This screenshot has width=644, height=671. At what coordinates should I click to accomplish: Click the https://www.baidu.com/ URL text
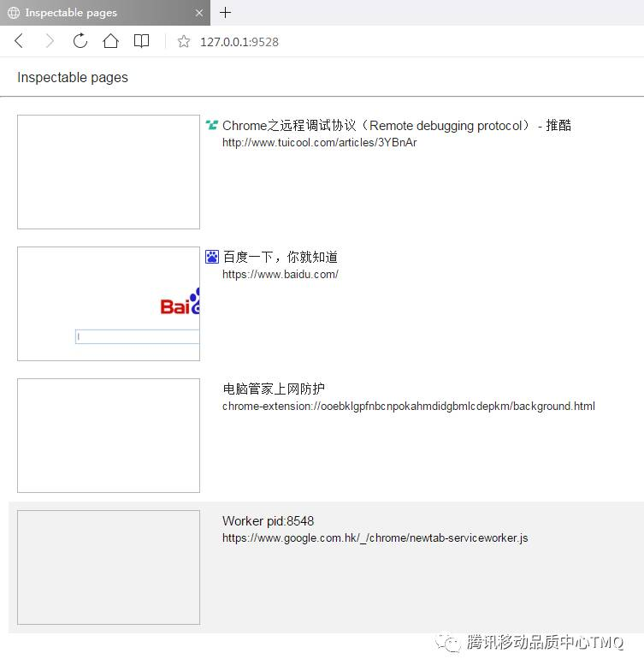[x=281, y=274]
